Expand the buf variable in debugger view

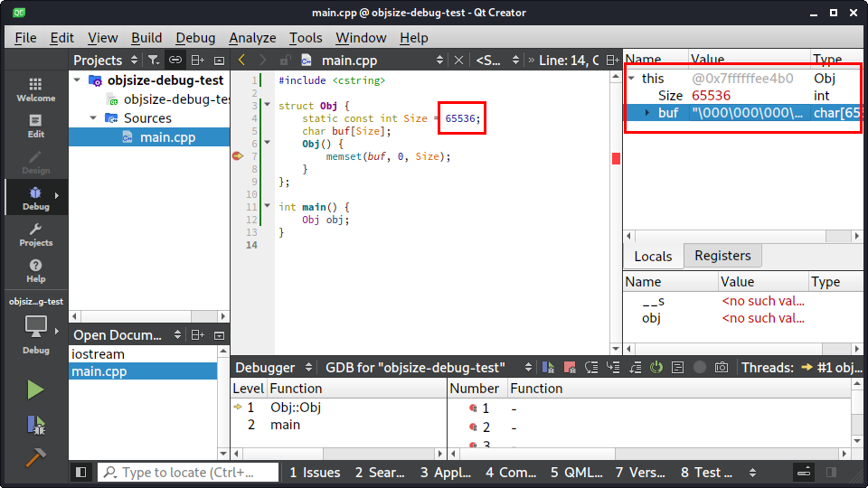(646, 113)
